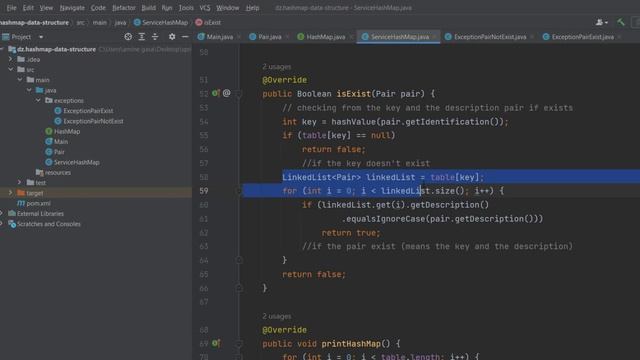
Task: Collapse the java folder
Action: point(29,90)
